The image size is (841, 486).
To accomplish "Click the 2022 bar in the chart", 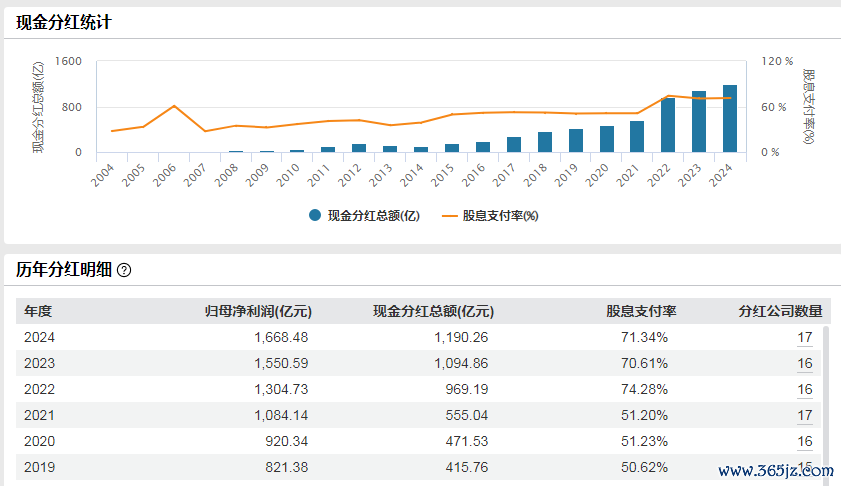I will 668,126.
